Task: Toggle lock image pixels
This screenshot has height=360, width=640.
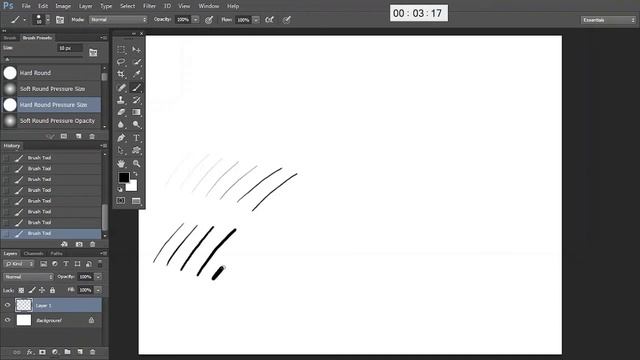Action: click(x=32, y=290)
